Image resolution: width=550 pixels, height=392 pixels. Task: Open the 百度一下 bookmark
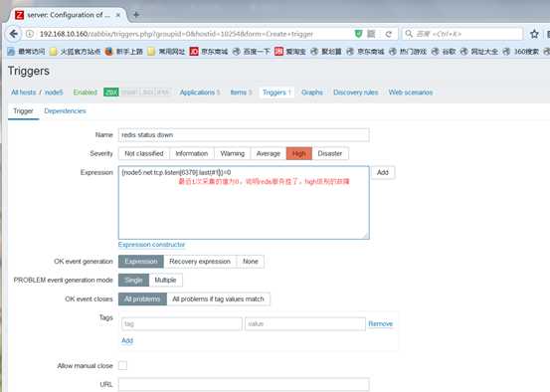(252, 52)
